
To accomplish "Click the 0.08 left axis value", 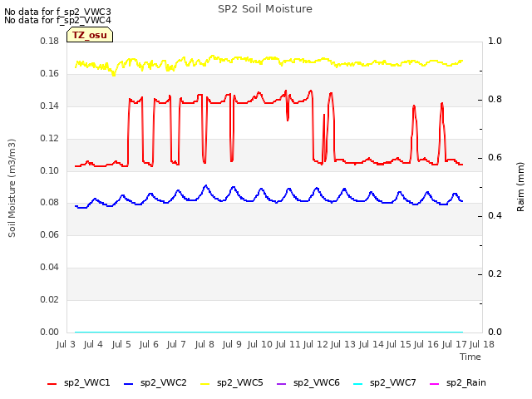I will [x=50, y=203].
